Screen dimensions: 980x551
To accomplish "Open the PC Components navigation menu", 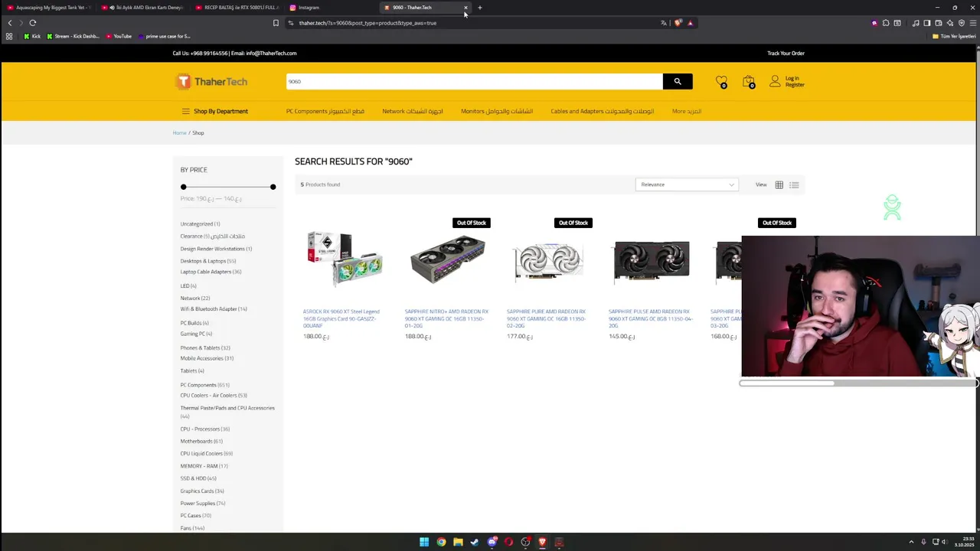I will pyautogui.click(x=325, y=111).
